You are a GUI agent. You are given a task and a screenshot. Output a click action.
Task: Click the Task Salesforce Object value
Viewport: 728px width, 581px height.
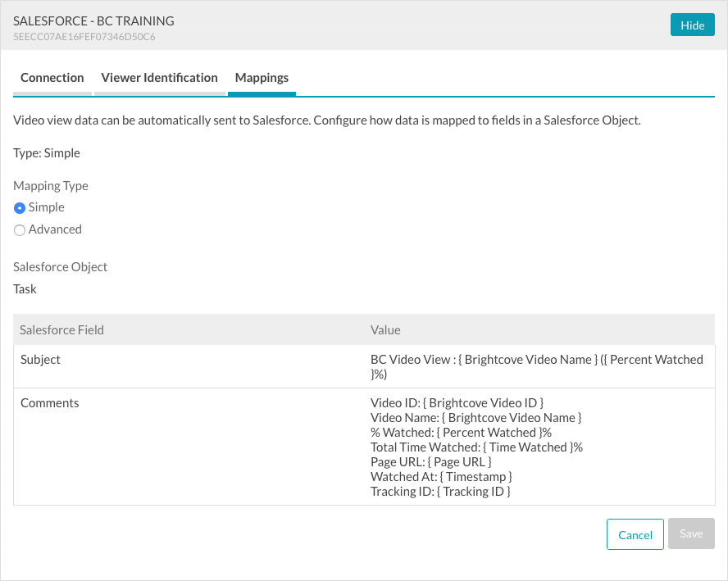(x=25, y=289)
